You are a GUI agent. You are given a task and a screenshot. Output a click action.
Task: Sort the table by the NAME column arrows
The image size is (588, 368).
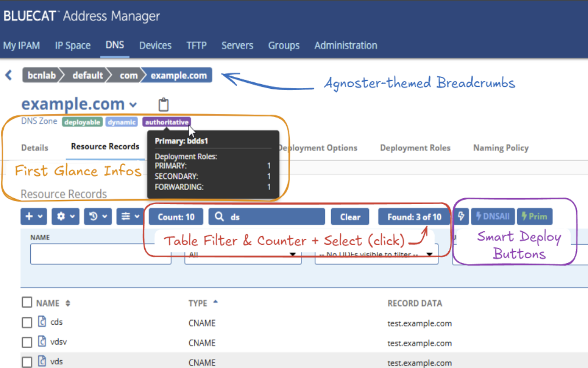tap(68, 304)
